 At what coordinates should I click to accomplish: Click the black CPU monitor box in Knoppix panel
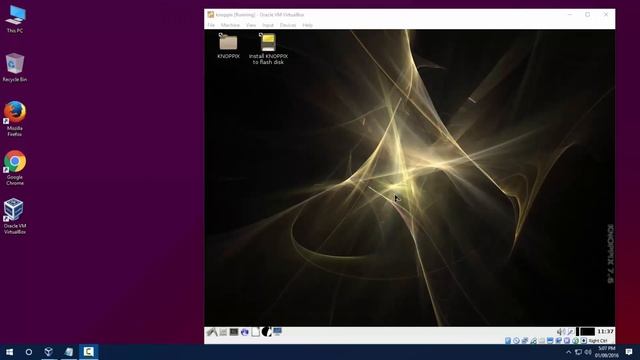tap(587, 331)
